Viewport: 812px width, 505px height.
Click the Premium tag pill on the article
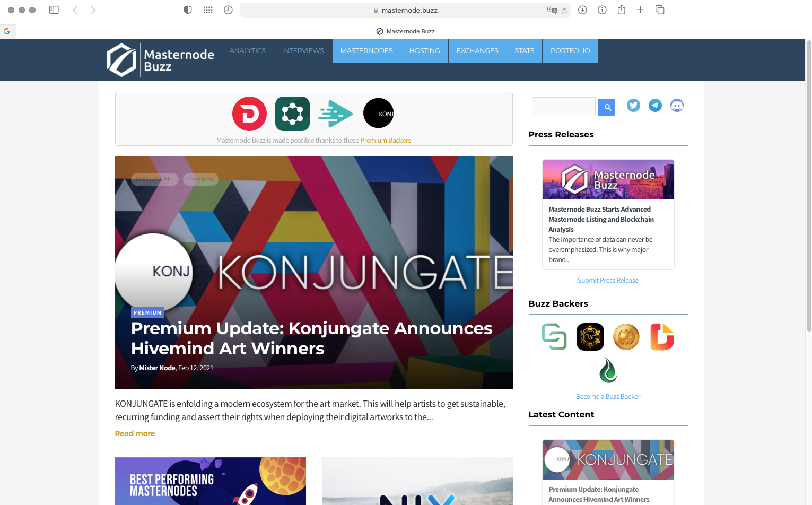pos(200,179)
